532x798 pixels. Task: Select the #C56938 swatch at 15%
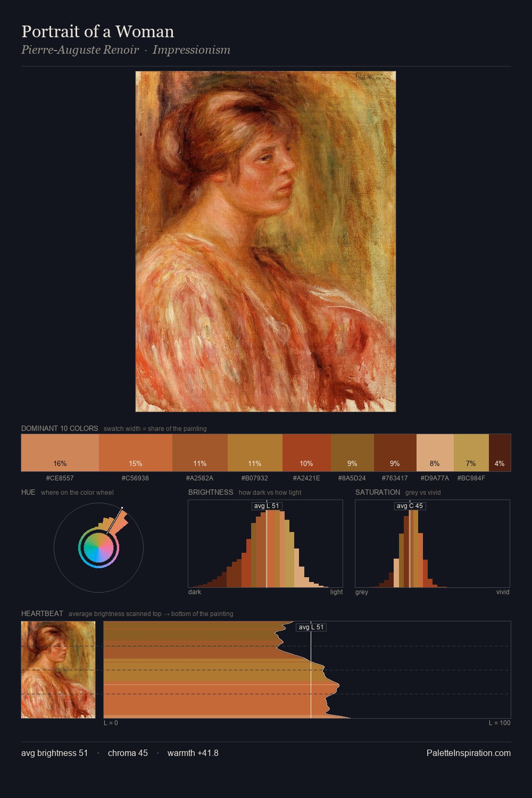(136, 453)
